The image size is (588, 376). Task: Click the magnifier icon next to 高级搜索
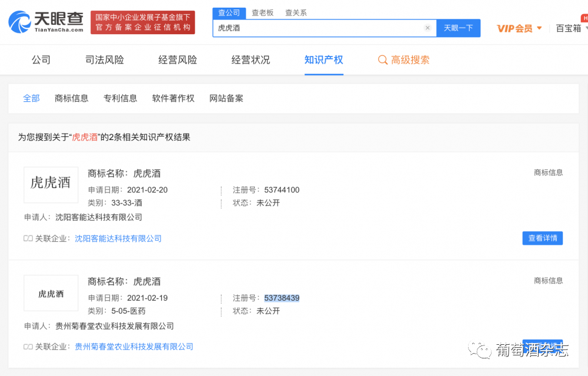coord(383,60)
